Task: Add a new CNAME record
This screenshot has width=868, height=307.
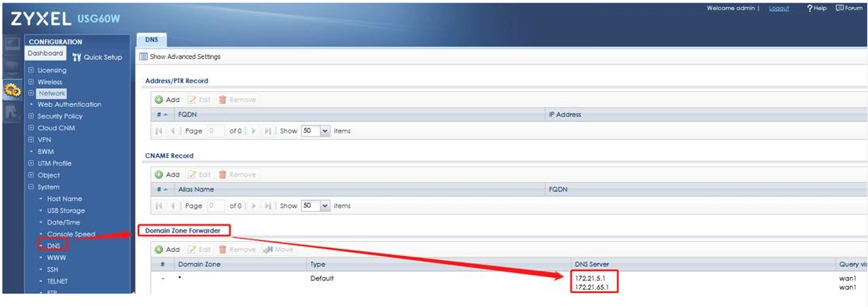Action: pyautogui.click(x=167, y=174)
